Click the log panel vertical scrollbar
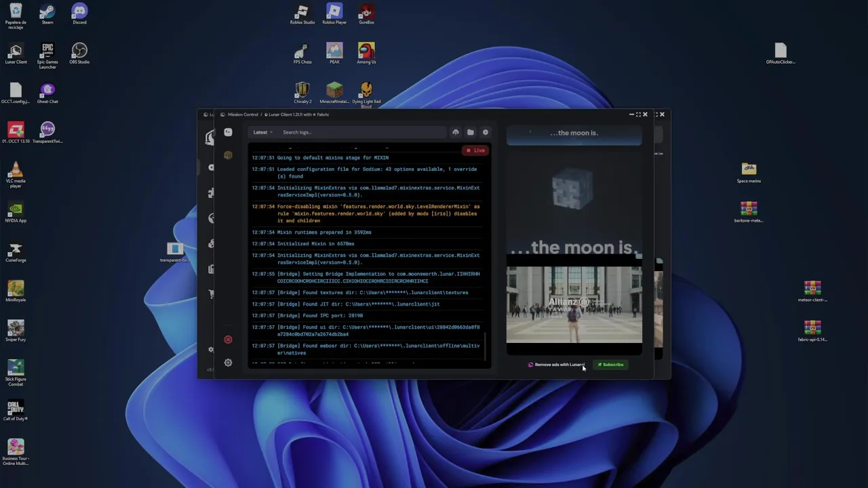 [486, 346]
